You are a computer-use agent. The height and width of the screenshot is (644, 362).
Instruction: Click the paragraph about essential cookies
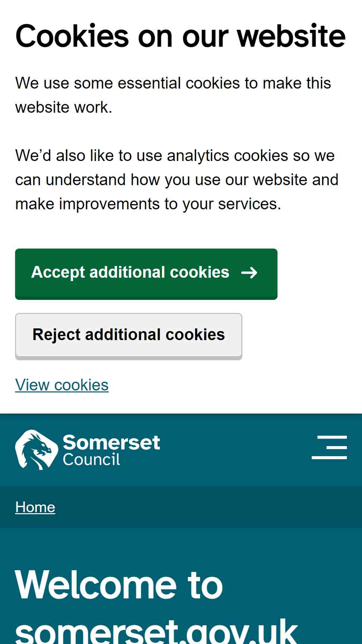(x=173, y=95)
